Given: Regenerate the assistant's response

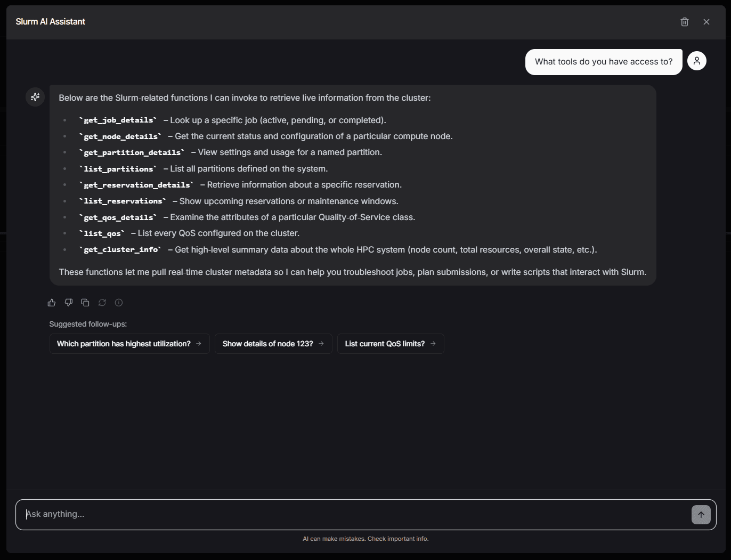Looking at the screenshot, I should [x=102, y=302].
